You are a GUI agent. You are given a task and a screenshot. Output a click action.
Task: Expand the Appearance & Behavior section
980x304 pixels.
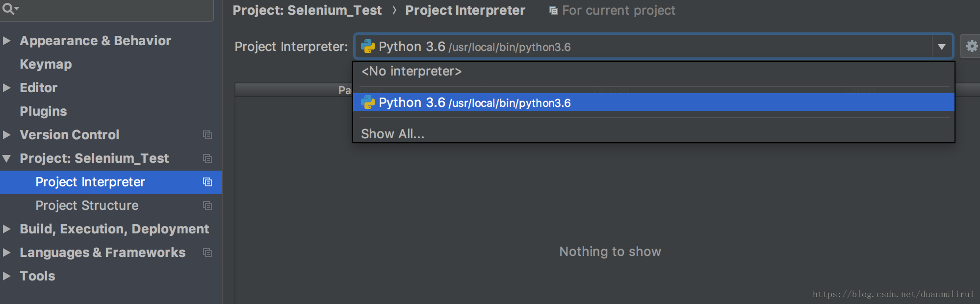tap(7, 41)
